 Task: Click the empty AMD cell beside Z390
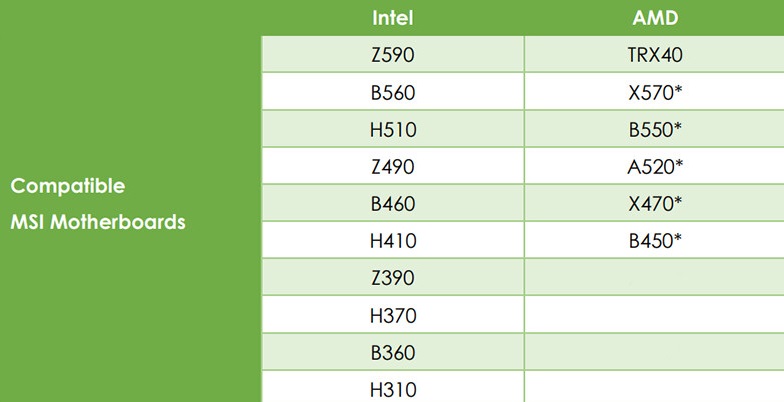(654, 278)
